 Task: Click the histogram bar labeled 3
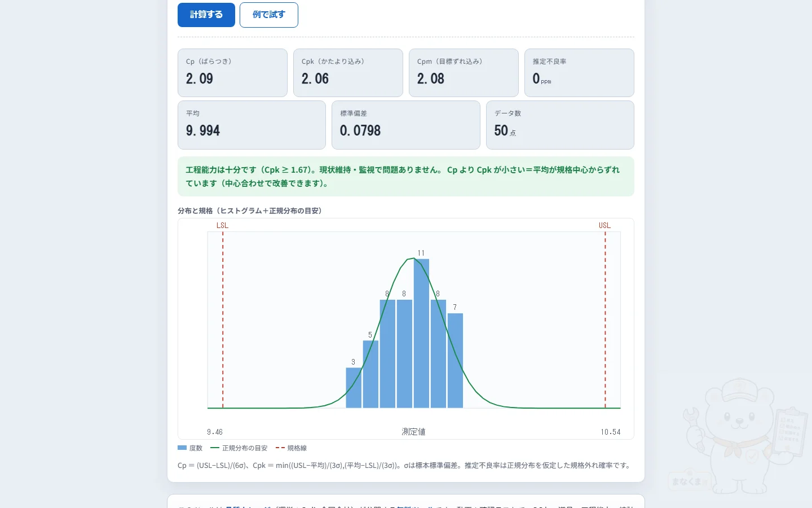354,388
